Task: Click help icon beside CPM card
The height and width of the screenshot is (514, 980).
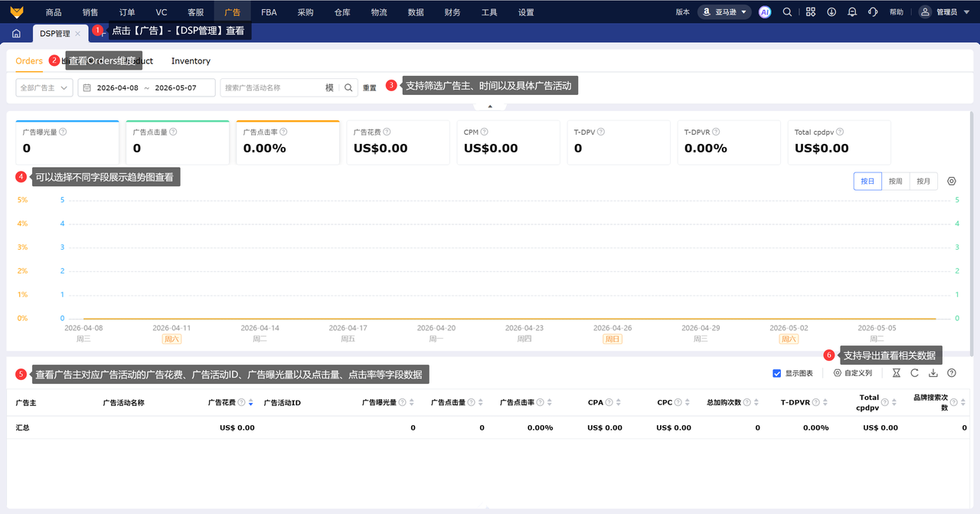Action: [485, 132]
